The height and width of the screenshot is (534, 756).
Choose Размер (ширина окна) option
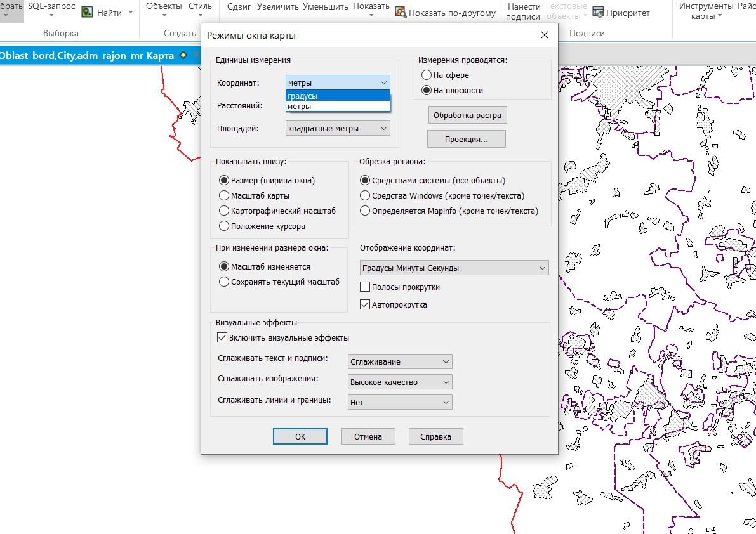(223, 180)
